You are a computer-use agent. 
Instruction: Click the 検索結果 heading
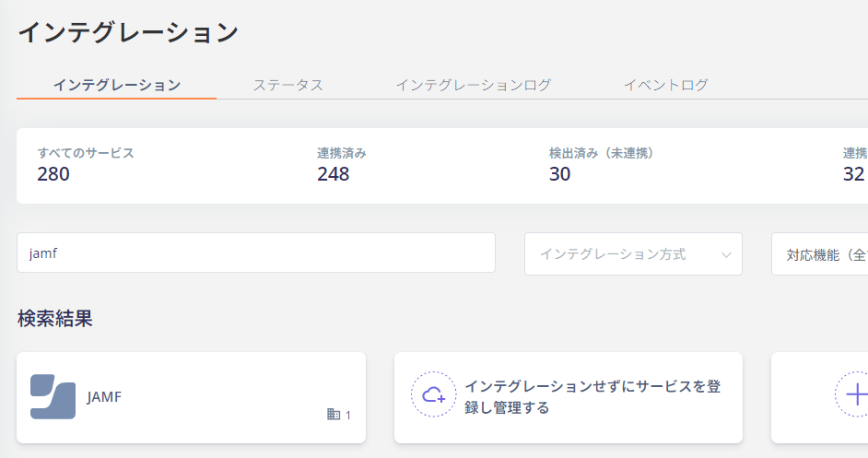click(54, 319)
